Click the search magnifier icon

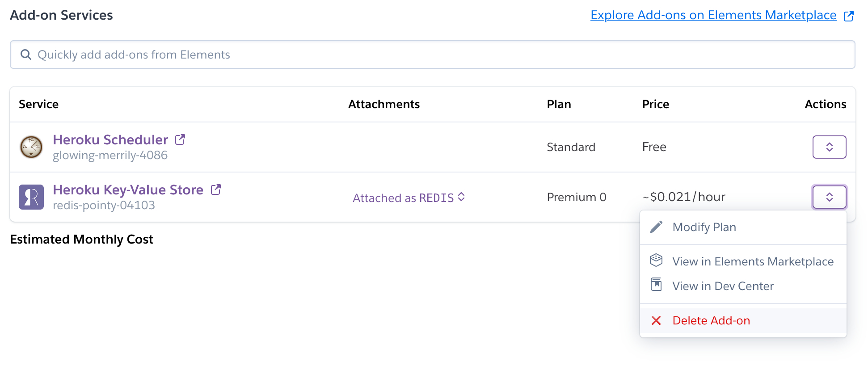point(26,55)
